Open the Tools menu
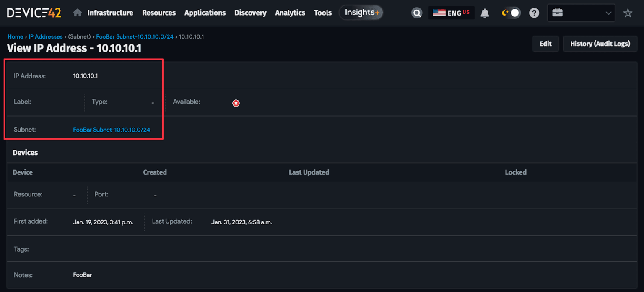Viewport: 644px width, 292px height. click(x=322, y=13)
